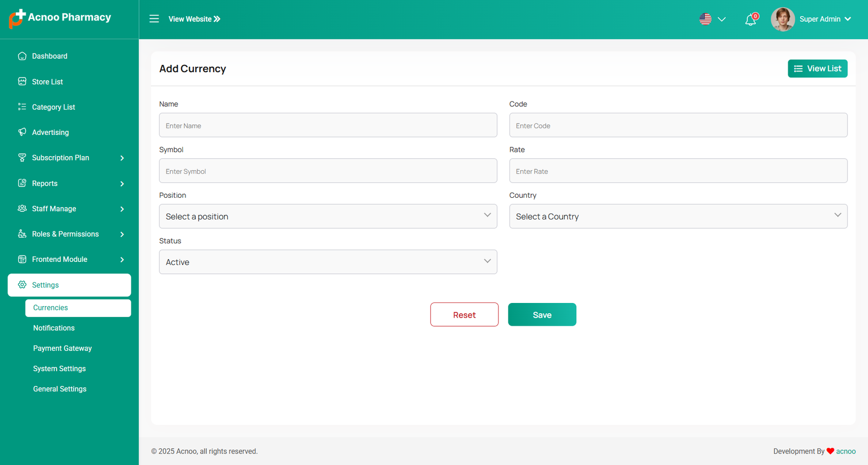This screenshot has width=868, height=465.
Task: Open the Country dropdown
Action: click(678, 216)
